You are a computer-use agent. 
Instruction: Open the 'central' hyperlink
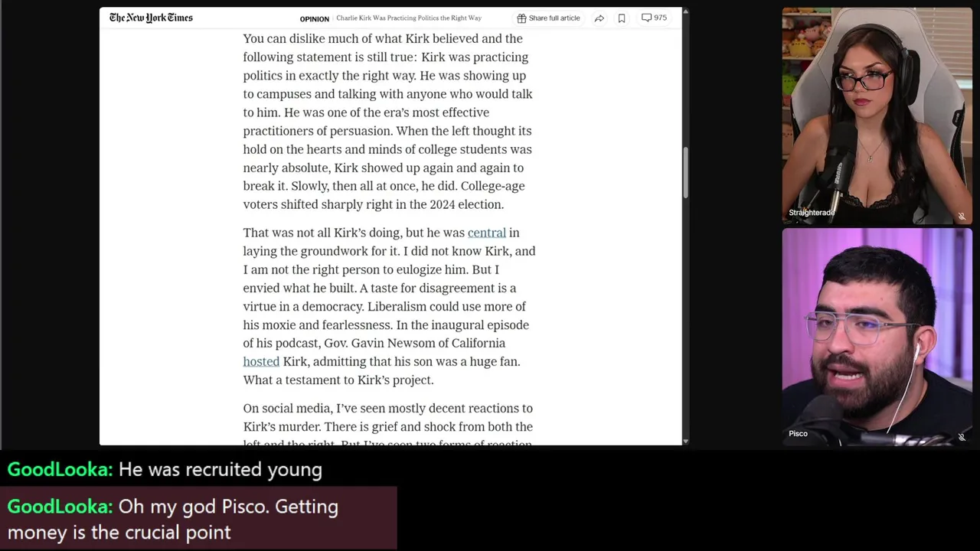click(487, 233)
